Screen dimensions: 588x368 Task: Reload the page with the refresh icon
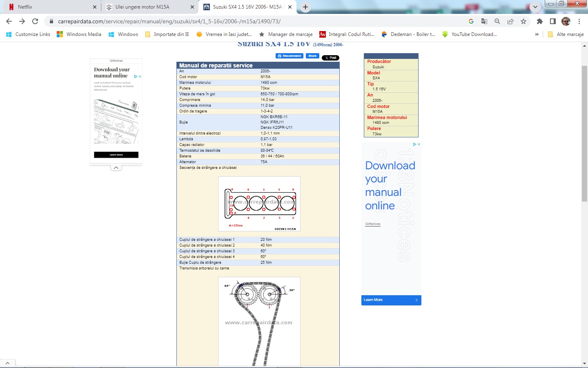pos(35,21)
